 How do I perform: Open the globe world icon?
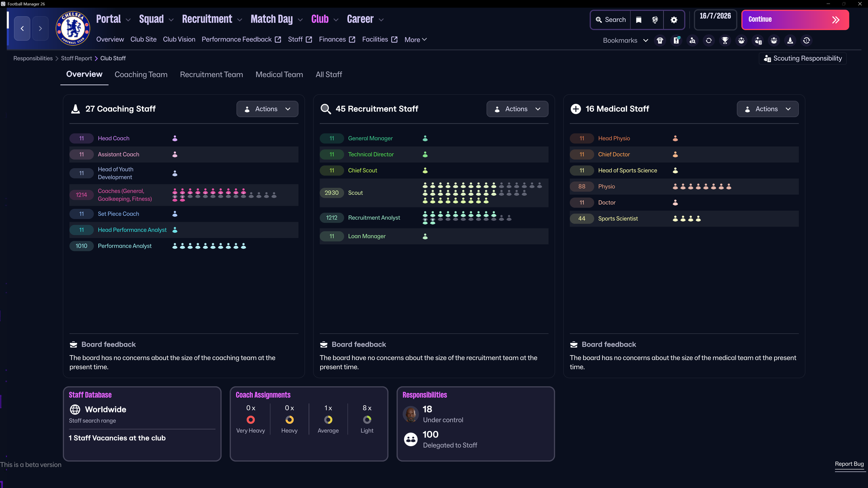click(655, 20)
